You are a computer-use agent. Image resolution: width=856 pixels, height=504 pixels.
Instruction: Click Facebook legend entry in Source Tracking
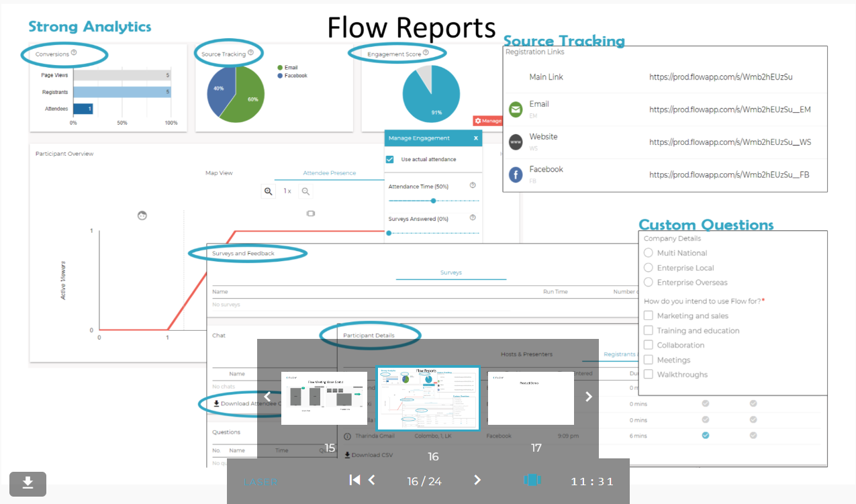[292, 76]
